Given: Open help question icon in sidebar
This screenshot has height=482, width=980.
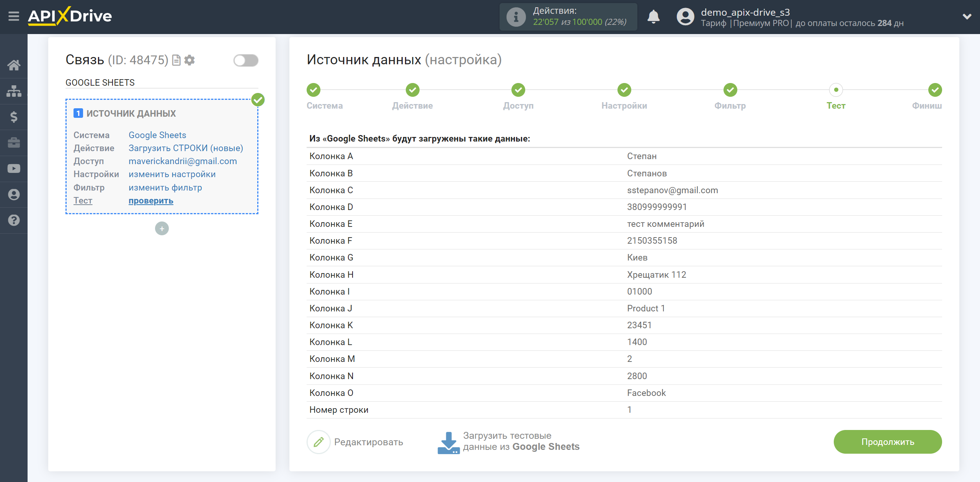Looking at the screenshot, I should pos(14,220).
